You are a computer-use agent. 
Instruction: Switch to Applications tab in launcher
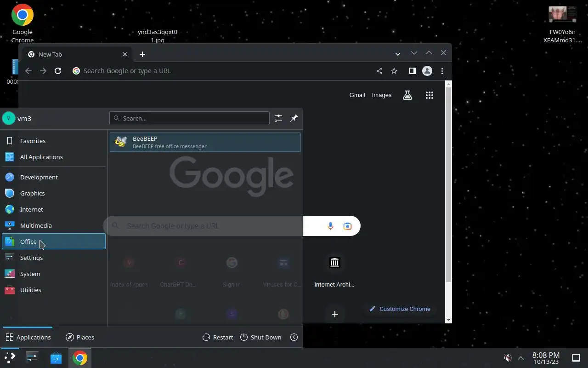28,337
